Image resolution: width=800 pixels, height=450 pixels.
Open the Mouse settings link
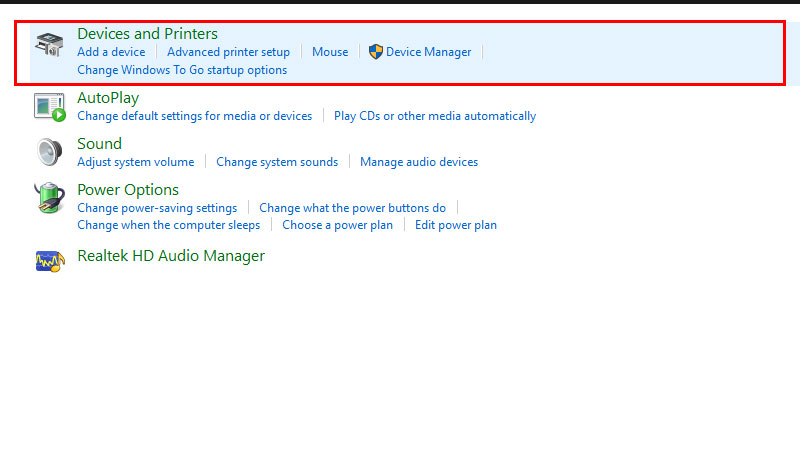330,52
